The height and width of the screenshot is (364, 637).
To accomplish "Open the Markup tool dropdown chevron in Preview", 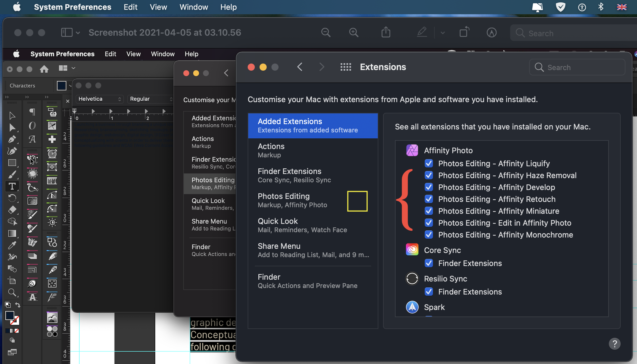I will 442,33.
